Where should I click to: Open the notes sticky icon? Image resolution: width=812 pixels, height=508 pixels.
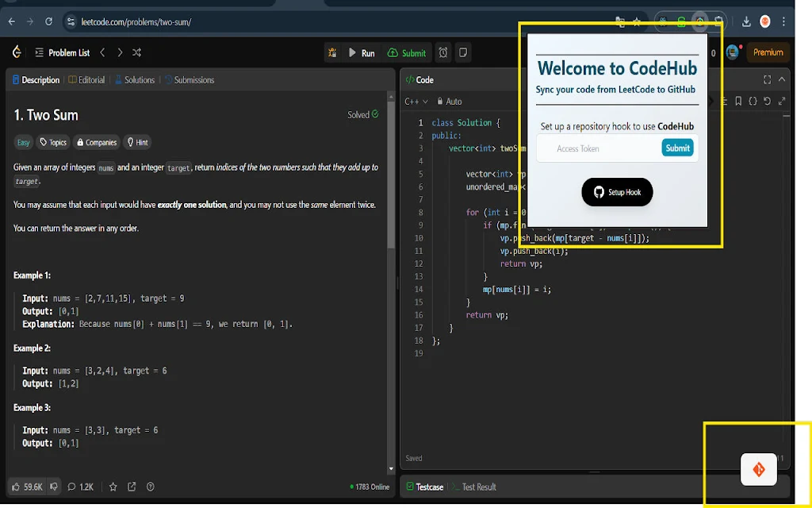463,52
